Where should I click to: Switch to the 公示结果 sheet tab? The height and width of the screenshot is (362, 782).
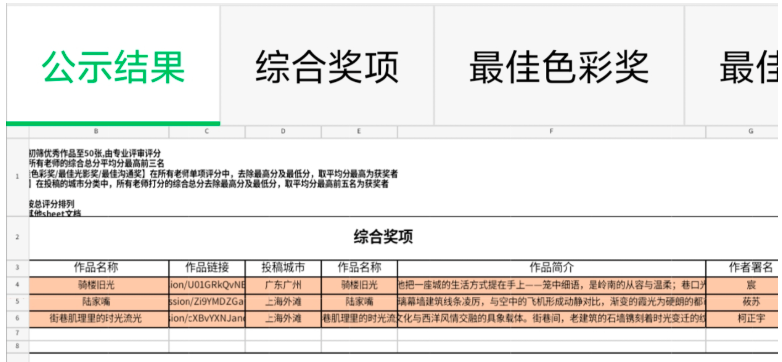[x=113, y=64]
